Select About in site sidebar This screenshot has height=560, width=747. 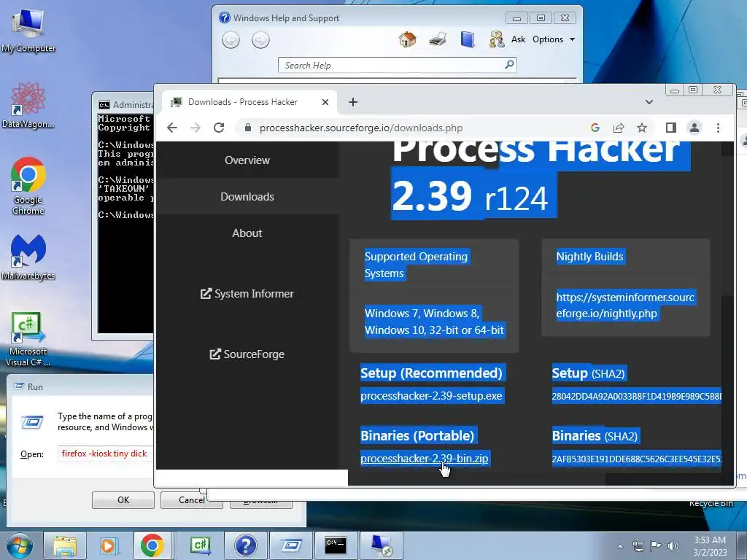[x=247, y=233]
